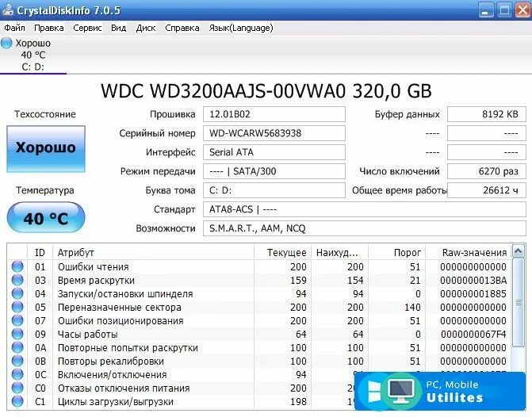Click status orb for 04 Запуски/остановки шпинделя
The height and width of the screenshot is (417, 532).
[17, 294]
